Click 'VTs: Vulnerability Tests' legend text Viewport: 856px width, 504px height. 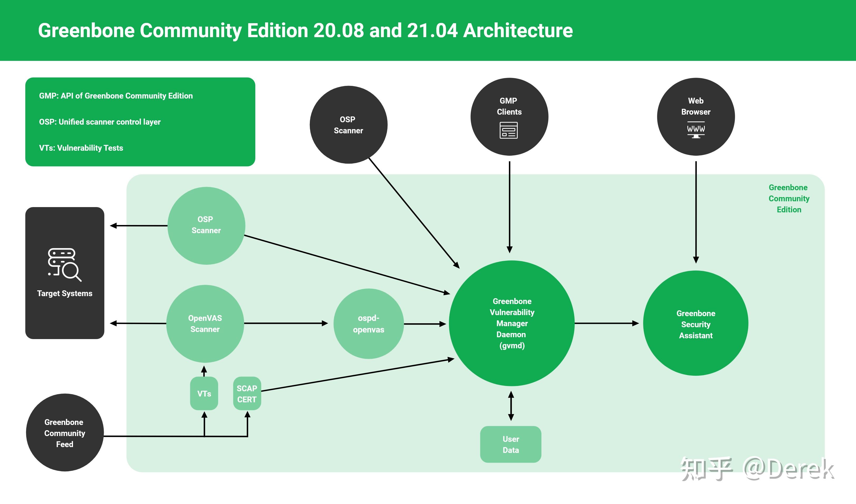(x=81, y=148)
